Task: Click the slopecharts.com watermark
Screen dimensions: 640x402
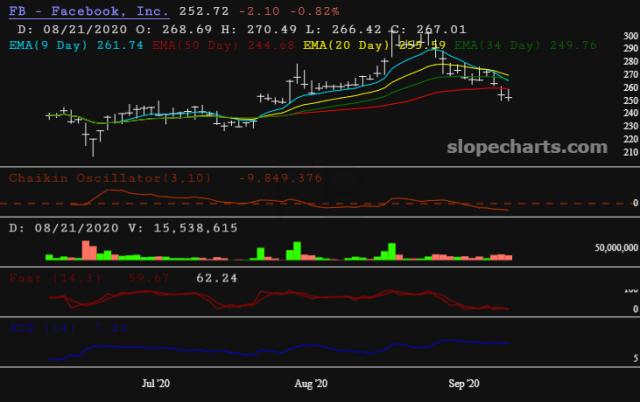Action: click(x=527, y=147)
